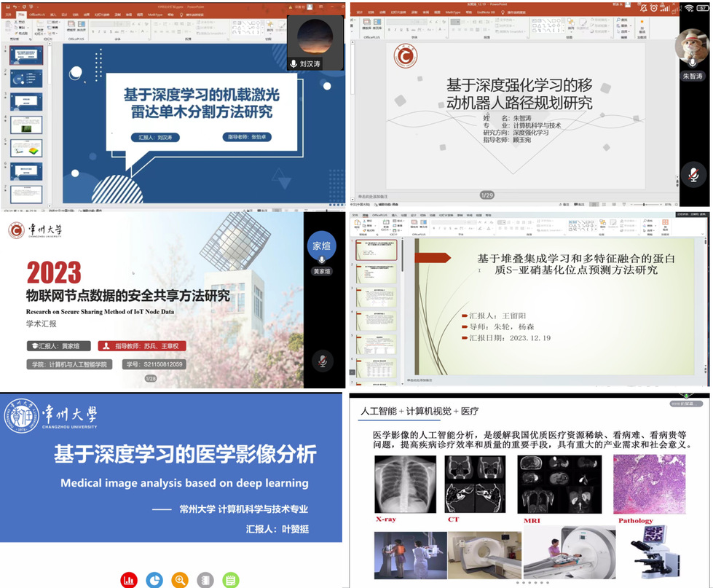The image size is (713, 588).
Task: Click font color A icon in 刘汉涛's ribbon
Action: coord(142,31)
